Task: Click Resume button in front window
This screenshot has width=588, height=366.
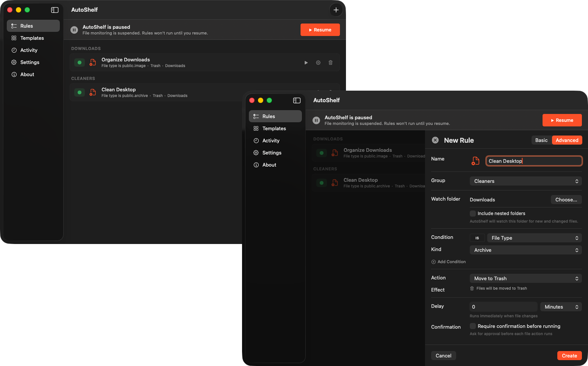Action: pos(562,120)
